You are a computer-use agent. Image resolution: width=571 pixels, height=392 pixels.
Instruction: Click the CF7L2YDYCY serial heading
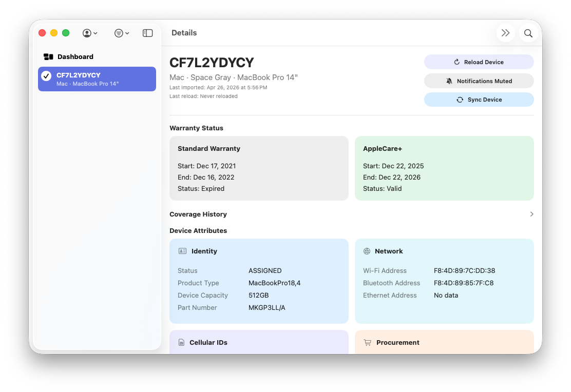pos(212,63)
